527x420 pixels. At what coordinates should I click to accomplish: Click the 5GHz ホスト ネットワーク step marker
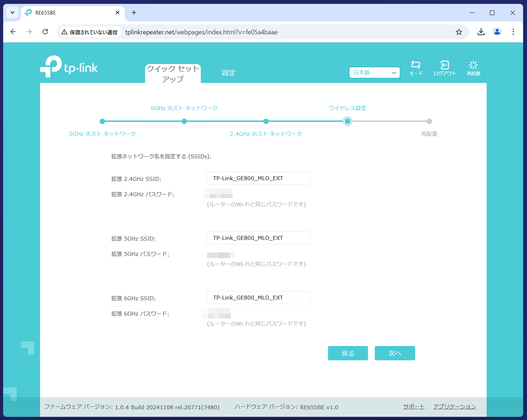tap(102, 121)
